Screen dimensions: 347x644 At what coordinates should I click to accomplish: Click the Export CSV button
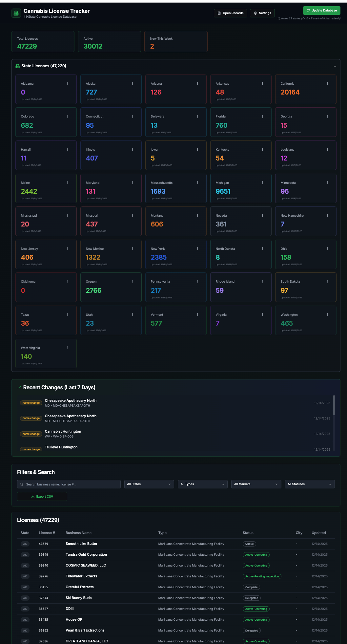point(42,497)
